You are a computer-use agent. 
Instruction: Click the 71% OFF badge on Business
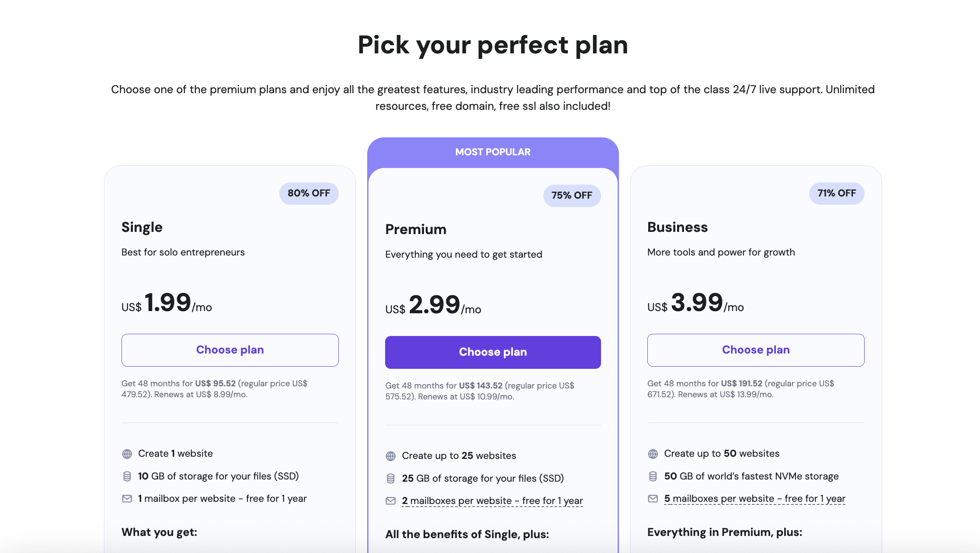coord(836,193)
